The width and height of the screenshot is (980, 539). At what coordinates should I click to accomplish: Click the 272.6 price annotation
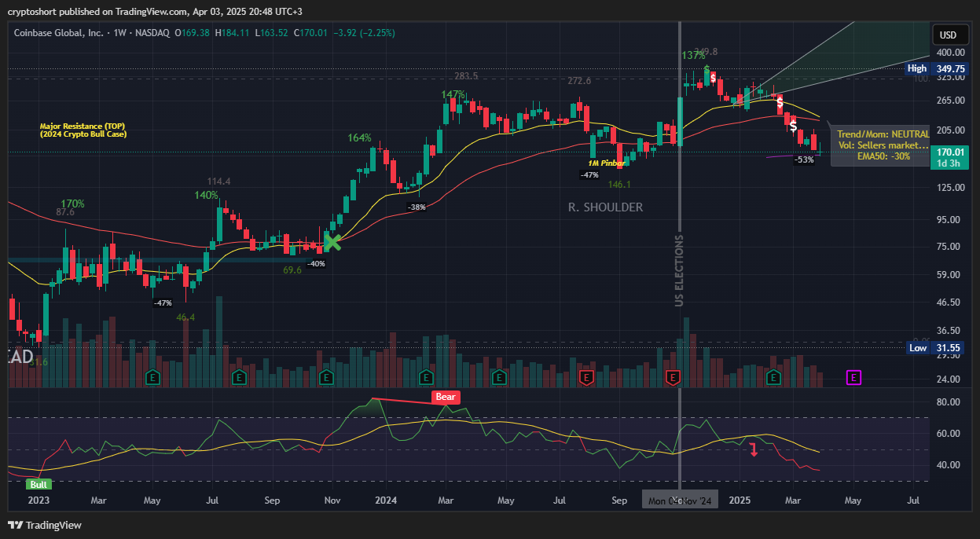click(x=579, y=81)
